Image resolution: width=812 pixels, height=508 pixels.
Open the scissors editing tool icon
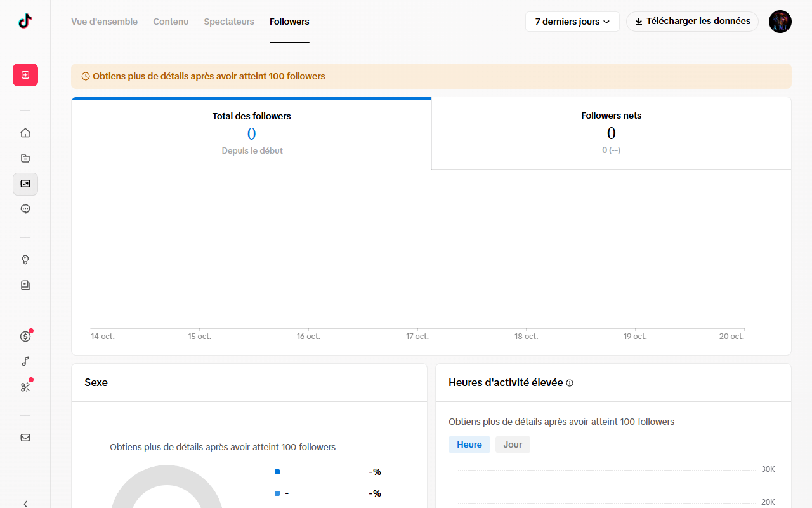pyautogui.click(x=25, y=387)
